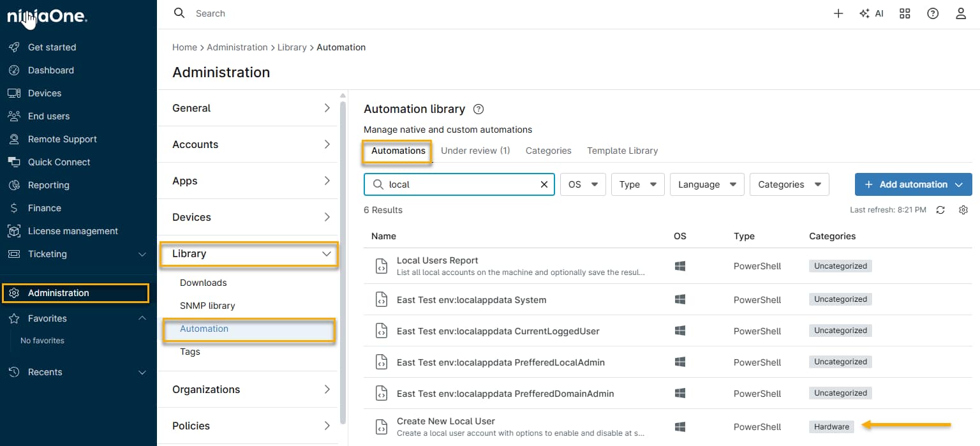Open the Type filter dropdown

pyautogui.click(x=637, y=184)
